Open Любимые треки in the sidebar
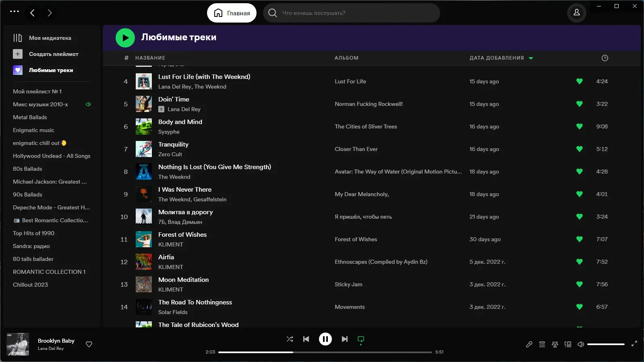The image size is (644, 362). [43, 70]
